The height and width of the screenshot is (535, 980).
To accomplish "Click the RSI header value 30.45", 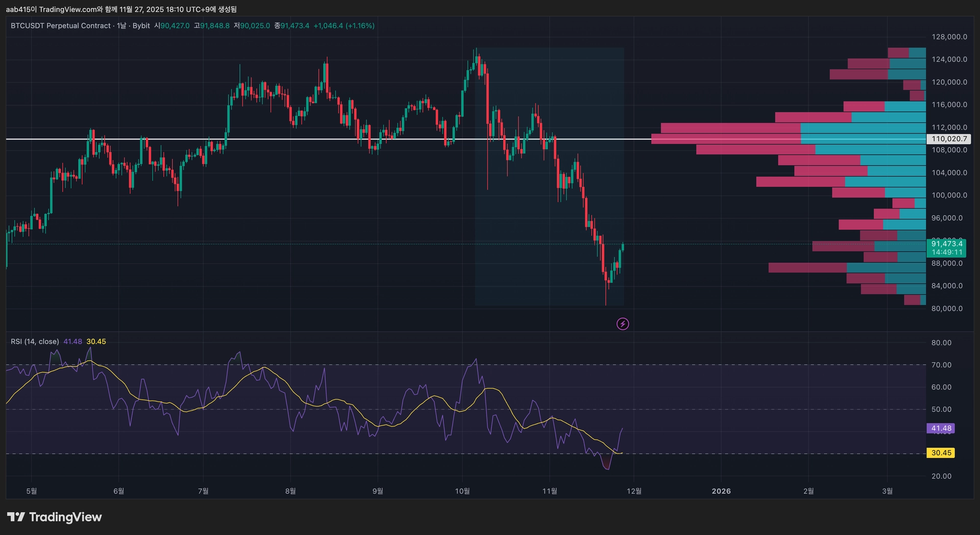I will point(96,342).
